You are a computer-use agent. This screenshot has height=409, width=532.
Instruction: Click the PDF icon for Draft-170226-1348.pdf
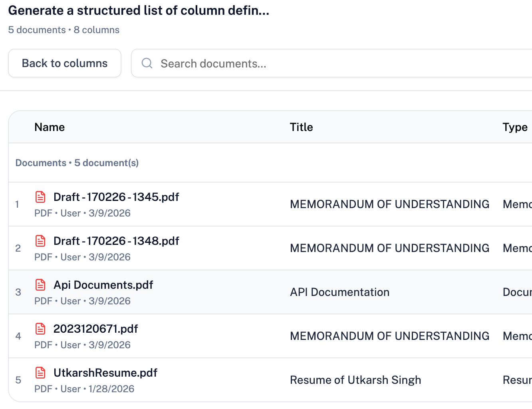coord(40,241)
